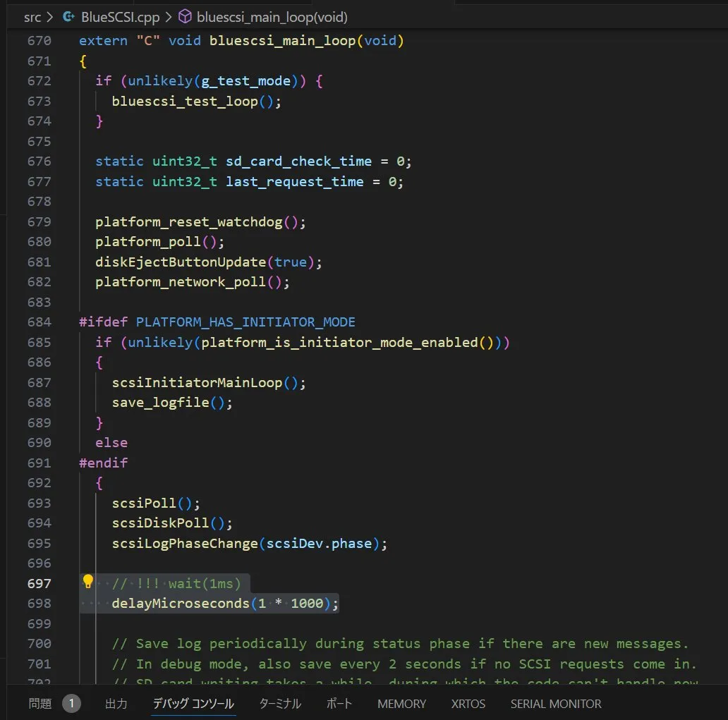728x720 pixels.
Task: Click line number 670 in gutter
Action: click(x=39, y=41)
